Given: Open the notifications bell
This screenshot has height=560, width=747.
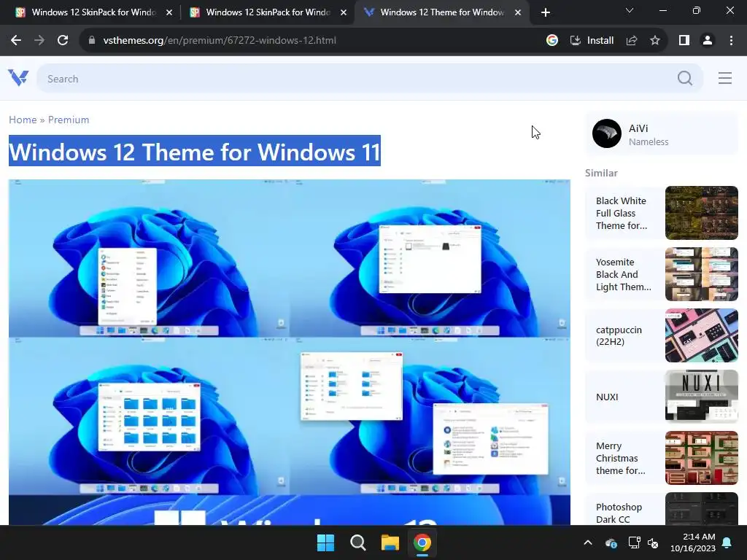Looking at the screenshot, I should coord(727,542).
